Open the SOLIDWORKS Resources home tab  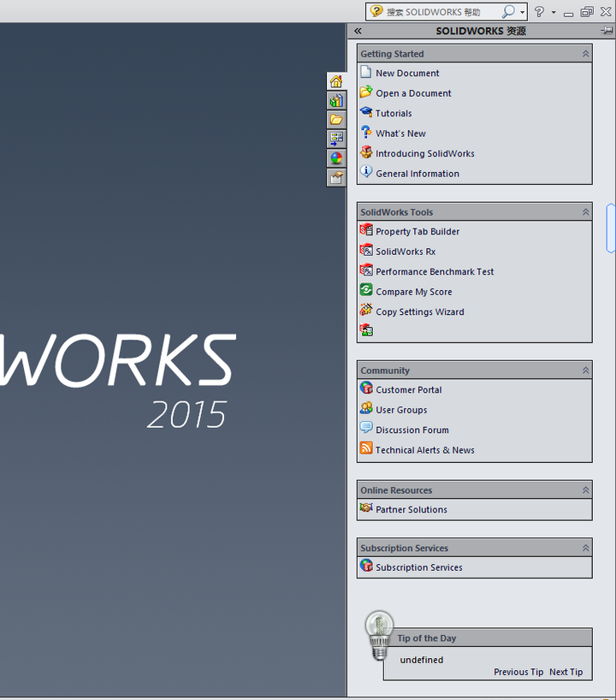(336, 81)
